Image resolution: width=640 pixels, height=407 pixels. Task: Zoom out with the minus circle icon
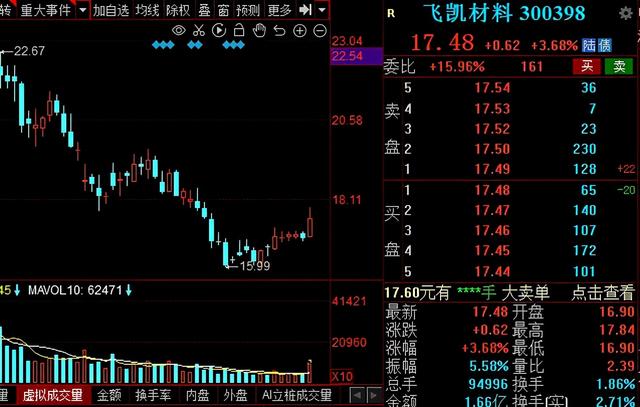pos(320,31)
